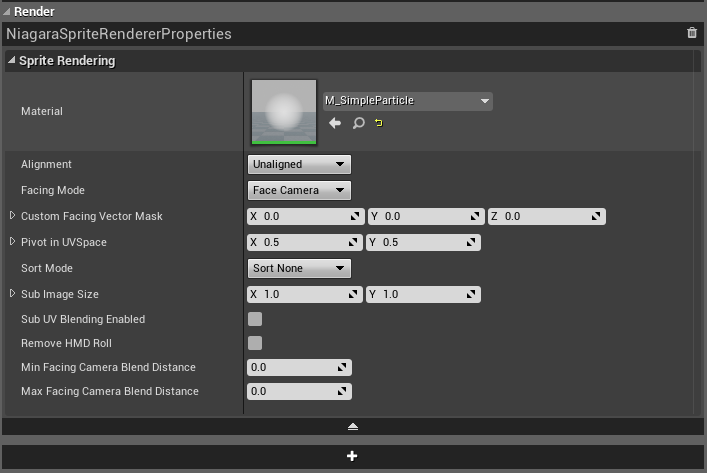The width and height of the screenshot is (707, 473).
Task: Expand Custom Facing Vector Mask property
Action: point(13,216)
